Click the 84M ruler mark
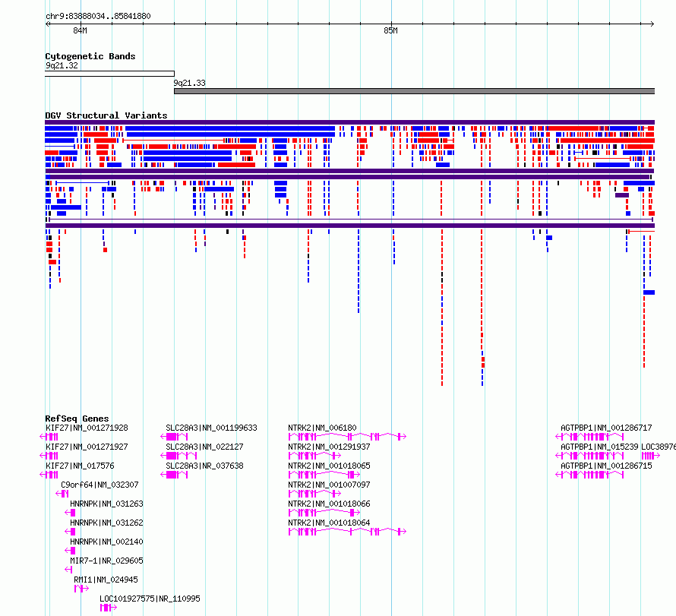The width and height of the screenshot is (676, 616). tap(81, 30)
